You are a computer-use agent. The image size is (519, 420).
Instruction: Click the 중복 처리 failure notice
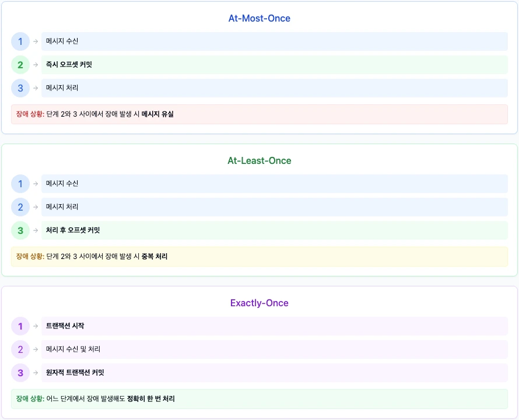pos(259,257)
